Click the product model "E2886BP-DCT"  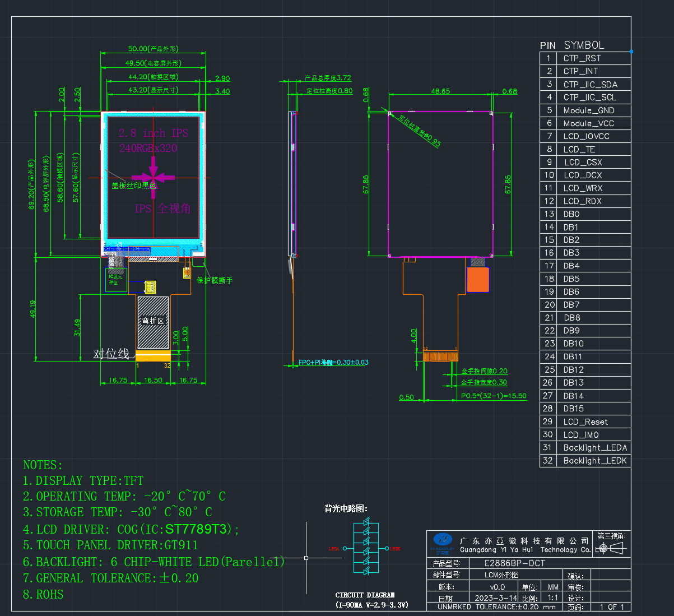pyautogui.click(x=514, y=563)
